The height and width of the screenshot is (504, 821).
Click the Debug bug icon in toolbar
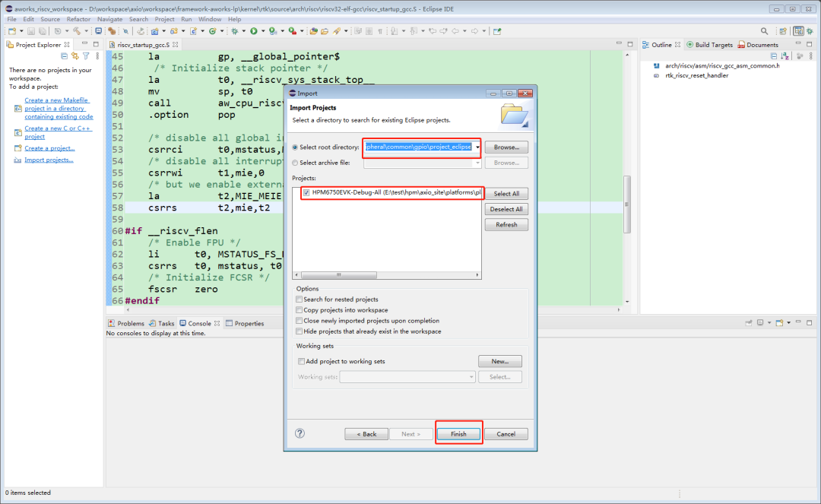coord(234,31)
